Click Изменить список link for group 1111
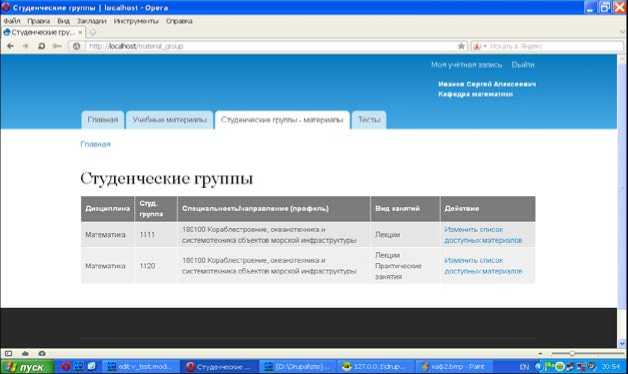 point(483,235)
